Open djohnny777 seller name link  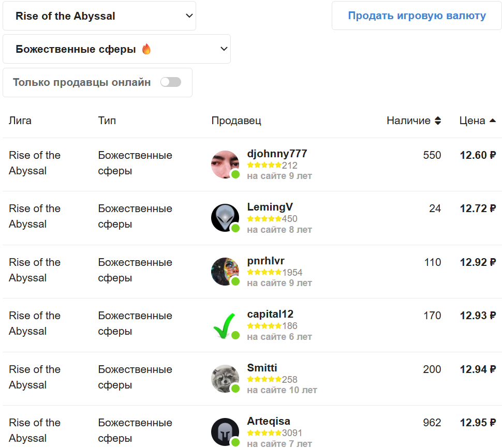click(x=277, y=154)
